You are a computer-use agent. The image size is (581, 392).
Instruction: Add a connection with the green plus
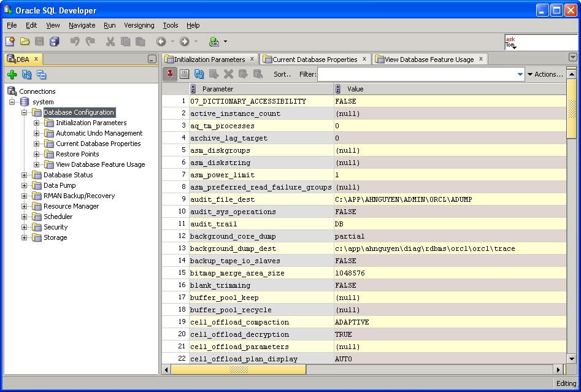click(x=12, y=75)
